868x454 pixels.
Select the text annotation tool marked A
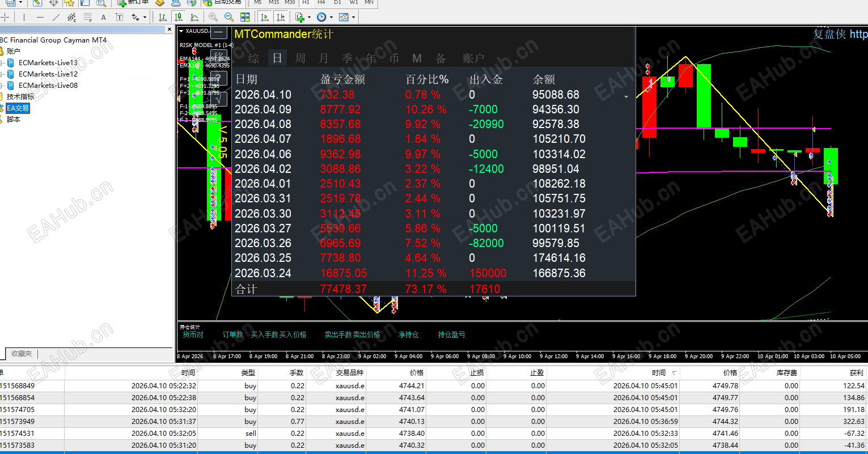click(103, 17)
